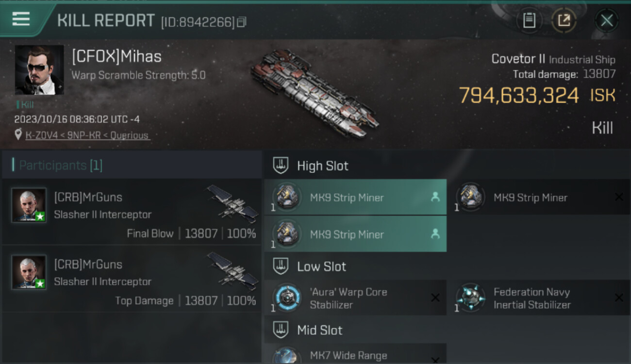The image size is (631, 364).
Task: Click the Federation Navy Inertial Stabilizer icon
Action: (471, 297)
